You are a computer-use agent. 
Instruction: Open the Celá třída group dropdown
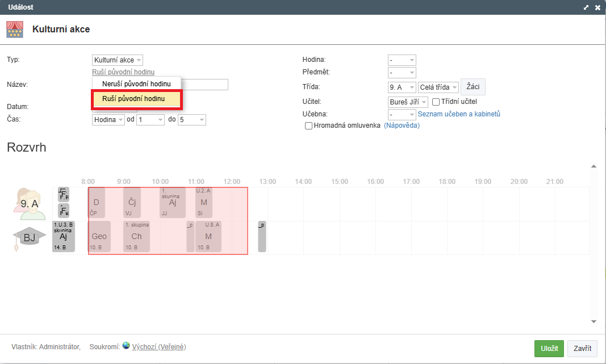point(438,87)
